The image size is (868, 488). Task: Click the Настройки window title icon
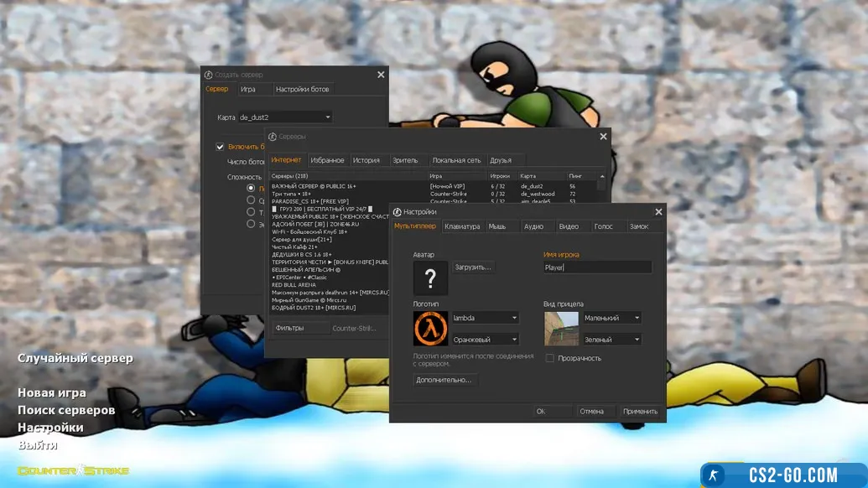[397, 212]
